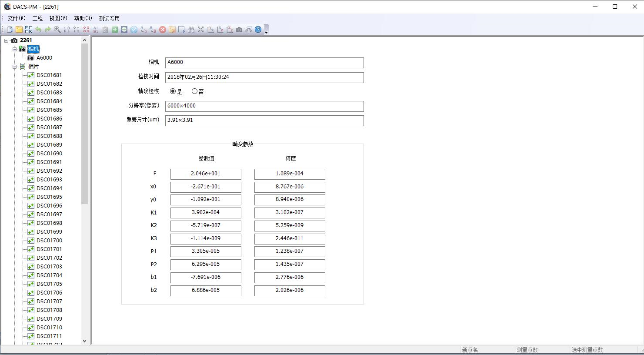Open help via blue question mark icon
Viewport: 644px width, 355px height.
(x=258, y=30)
